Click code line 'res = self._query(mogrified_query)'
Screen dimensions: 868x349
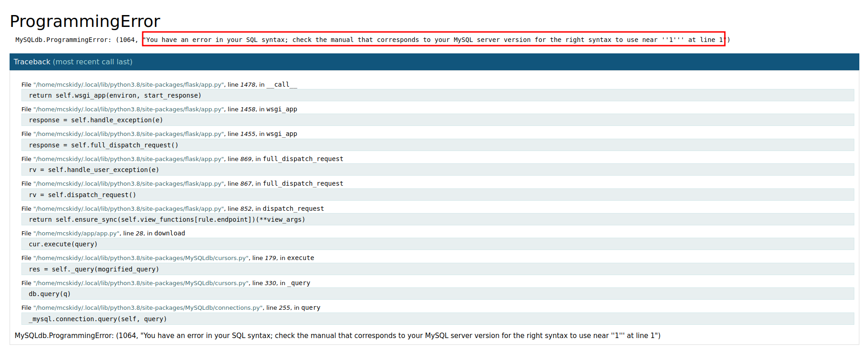pos(438,269)
